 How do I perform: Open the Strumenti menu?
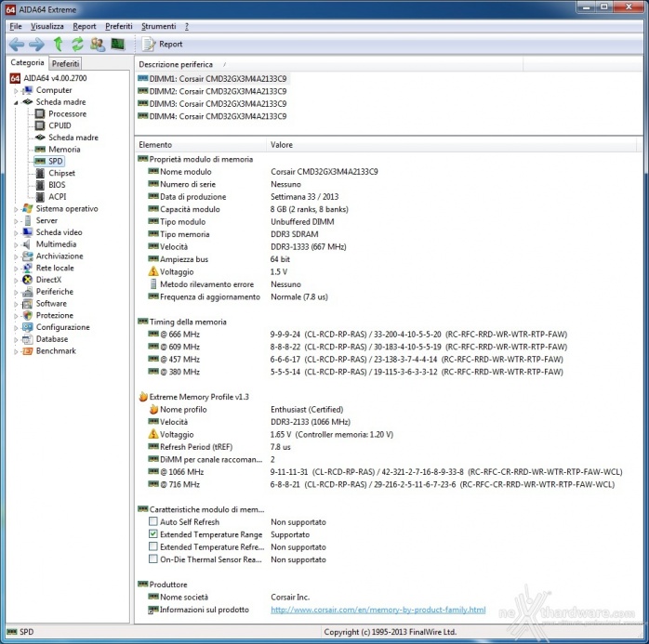click(x=158, y=26)
